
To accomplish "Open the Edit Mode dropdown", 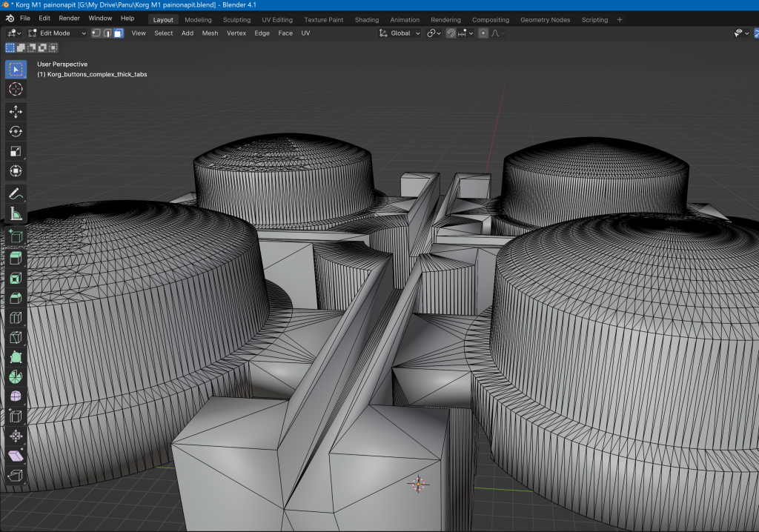I will [56, 33].
